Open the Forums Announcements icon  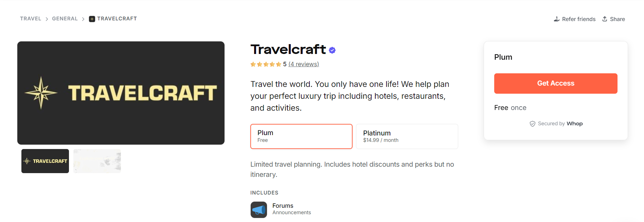(258, 209)
